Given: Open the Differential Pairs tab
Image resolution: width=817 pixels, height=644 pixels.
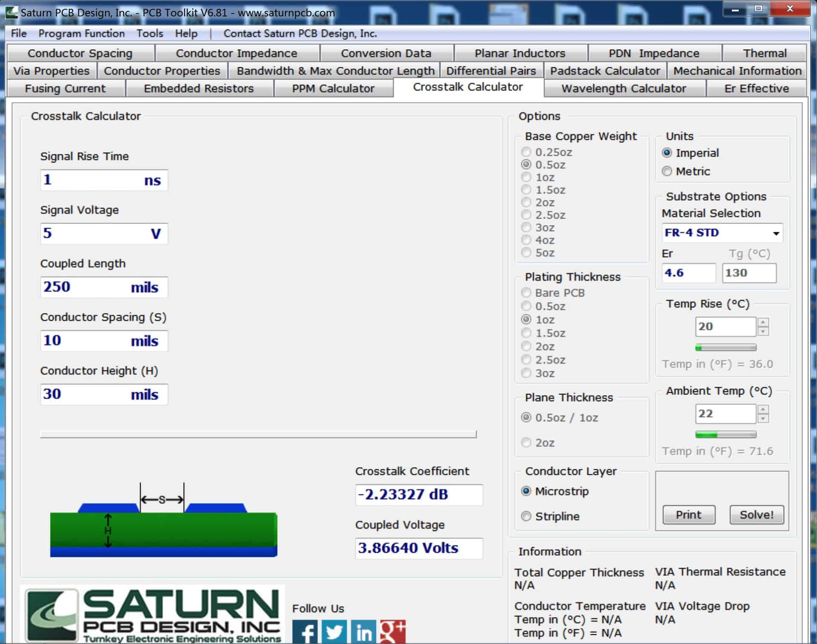Looking at the screenshot, I should coord(492,71).
